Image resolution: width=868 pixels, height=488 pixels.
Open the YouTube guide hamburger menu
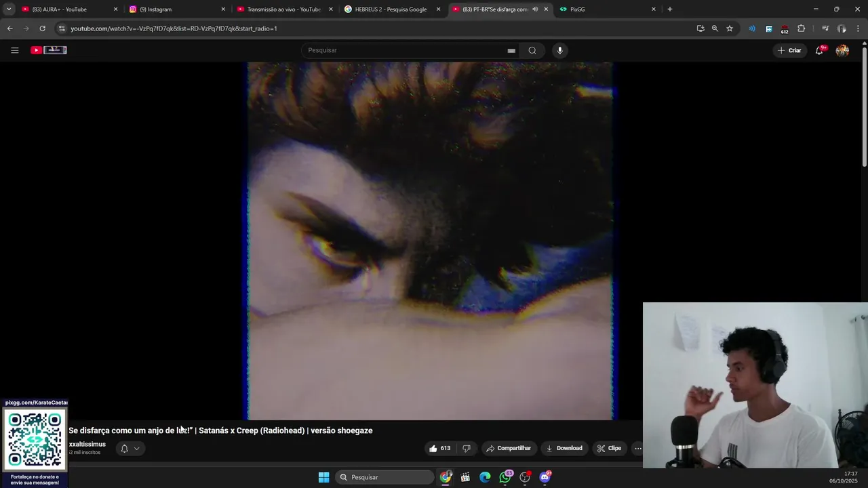pyautogui.click(x=14, y=50)
